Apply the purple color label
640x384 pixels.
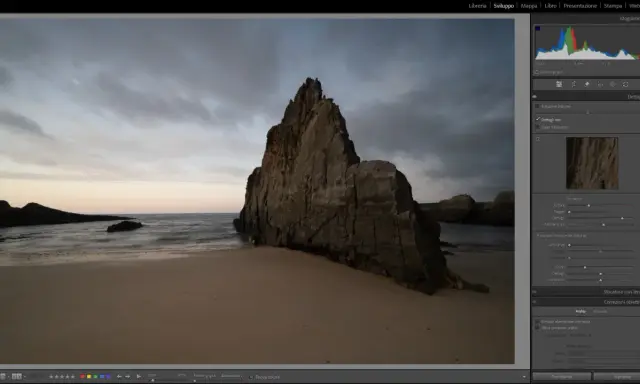[x=108, y=376]
